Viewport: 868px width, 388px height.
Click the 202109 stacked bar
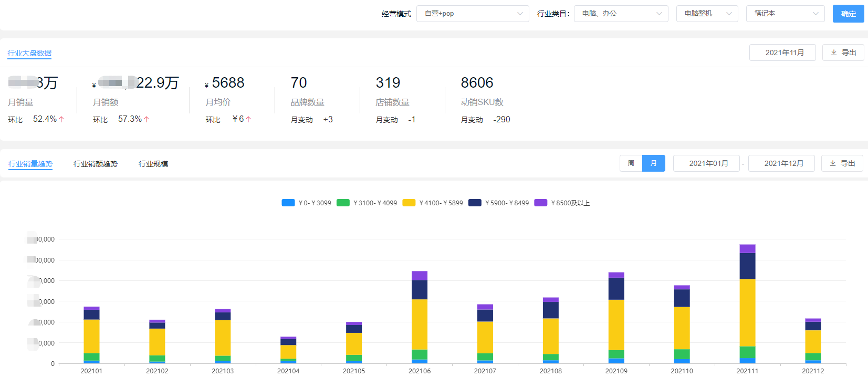(616, 318)
